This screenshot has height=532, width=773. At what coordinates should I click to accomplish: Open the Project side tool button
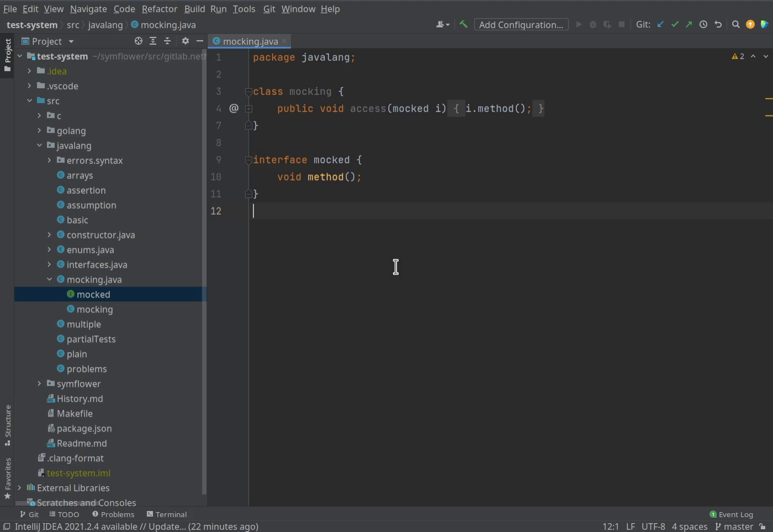[x=7, y=55]
